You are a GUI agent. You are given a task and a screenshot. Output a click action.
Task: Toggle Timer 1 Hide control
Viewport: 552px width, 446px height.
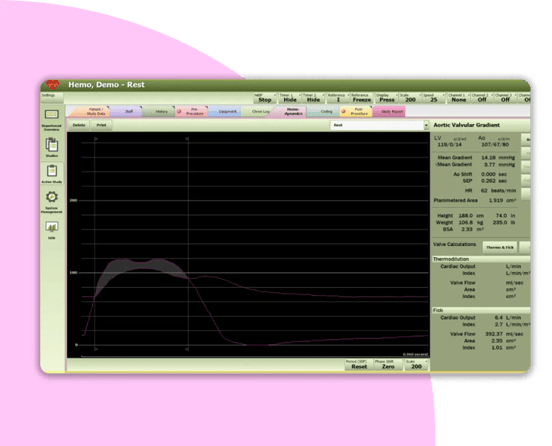(x=290, y=98)
